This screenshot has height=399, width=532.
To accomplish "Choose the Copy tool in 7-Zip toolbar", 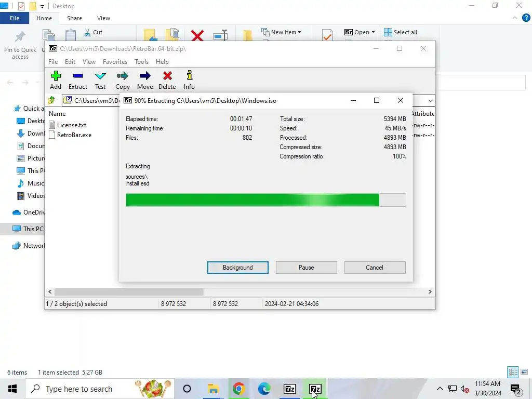I will click(123, 80).
